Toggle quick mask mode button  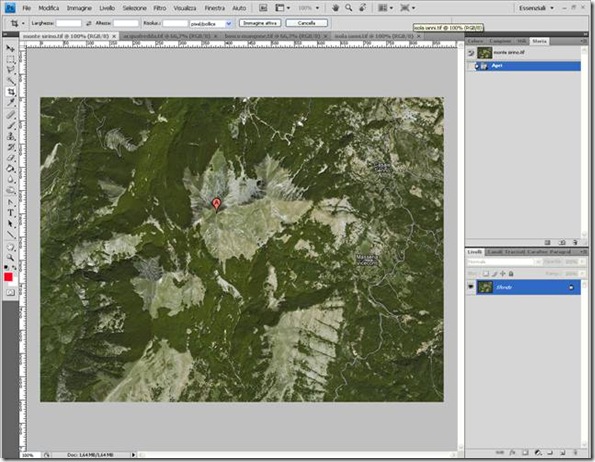click(x=10, y=293)
